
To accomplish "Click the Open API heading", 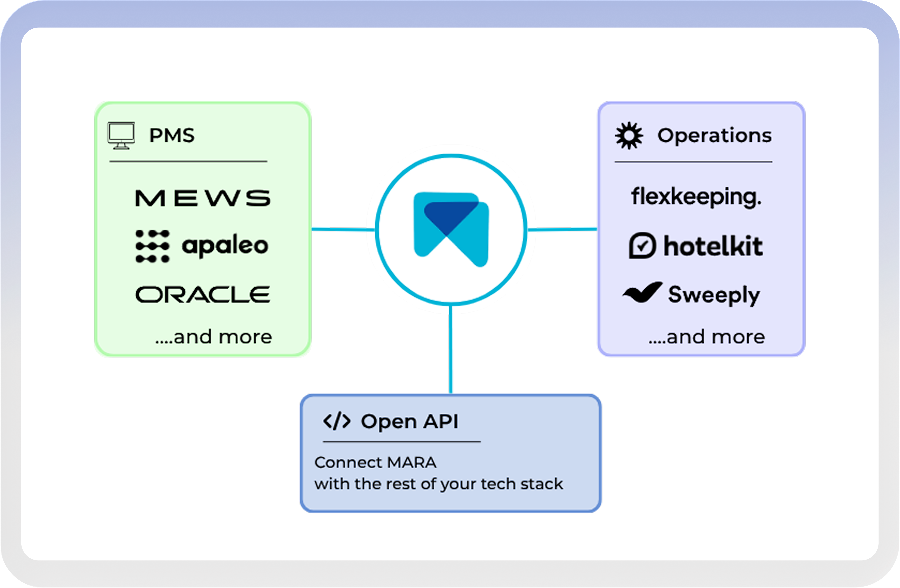I will (410, 422).
